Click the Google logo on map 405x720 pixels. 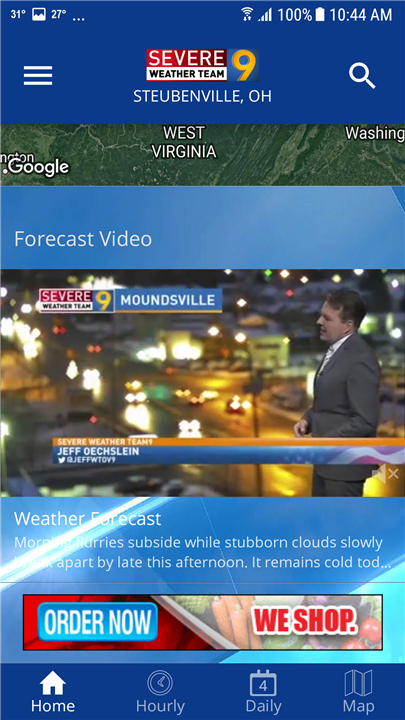pyautogui.click(x=38, y=167)
